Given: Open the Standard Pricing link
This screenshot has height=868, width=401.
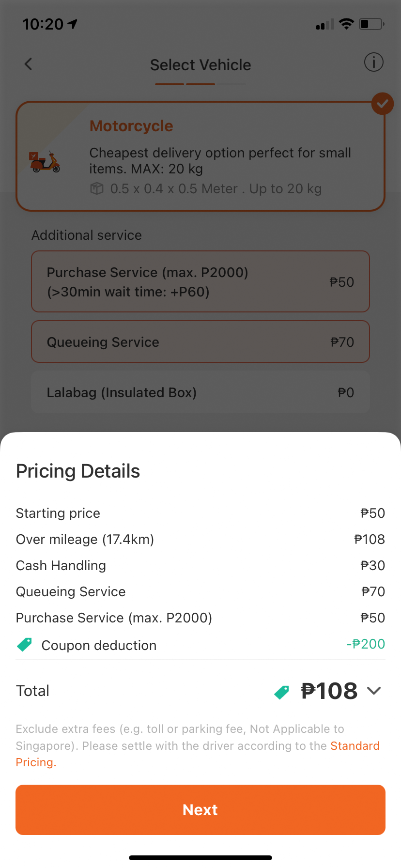Looking at the screenshot, I should [198, 754].
